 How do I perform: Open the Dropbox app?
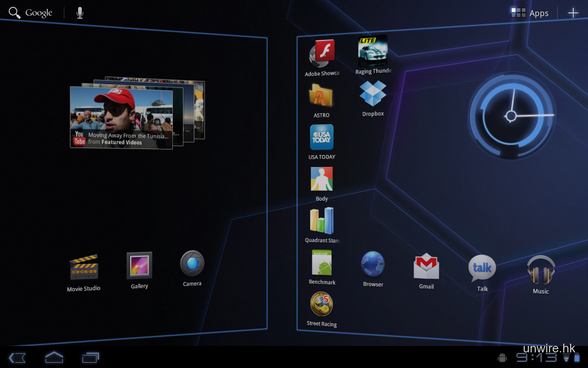pos(373,94)
